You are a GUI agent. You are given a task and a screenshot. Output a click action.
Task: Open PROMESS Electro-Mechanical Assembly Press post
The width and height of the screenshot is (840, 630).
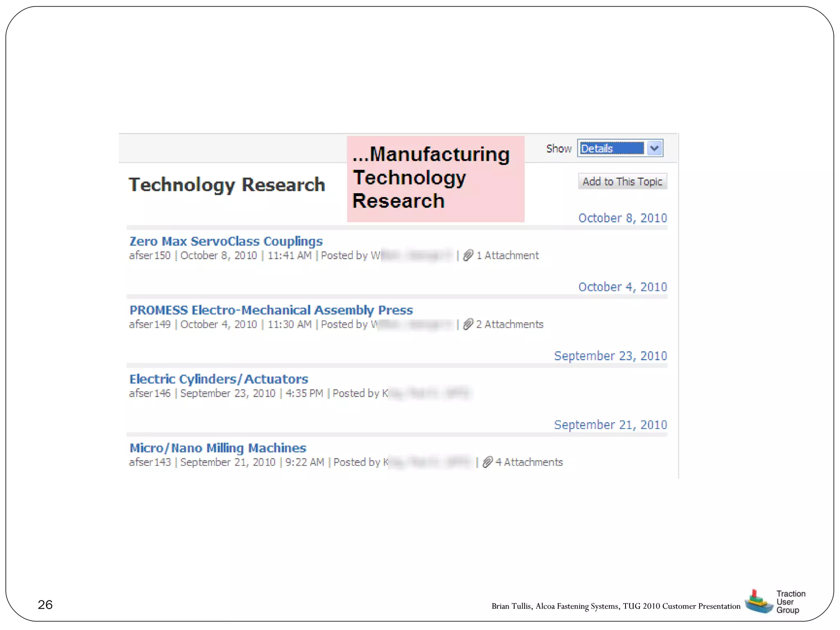coord(271,310)
